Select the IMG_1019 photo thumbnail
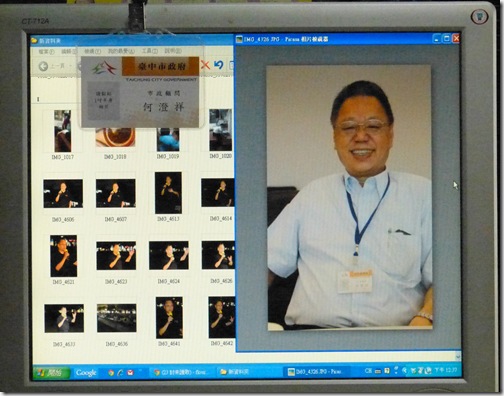This screenshot has width=504, height=396. pos(168,139)
